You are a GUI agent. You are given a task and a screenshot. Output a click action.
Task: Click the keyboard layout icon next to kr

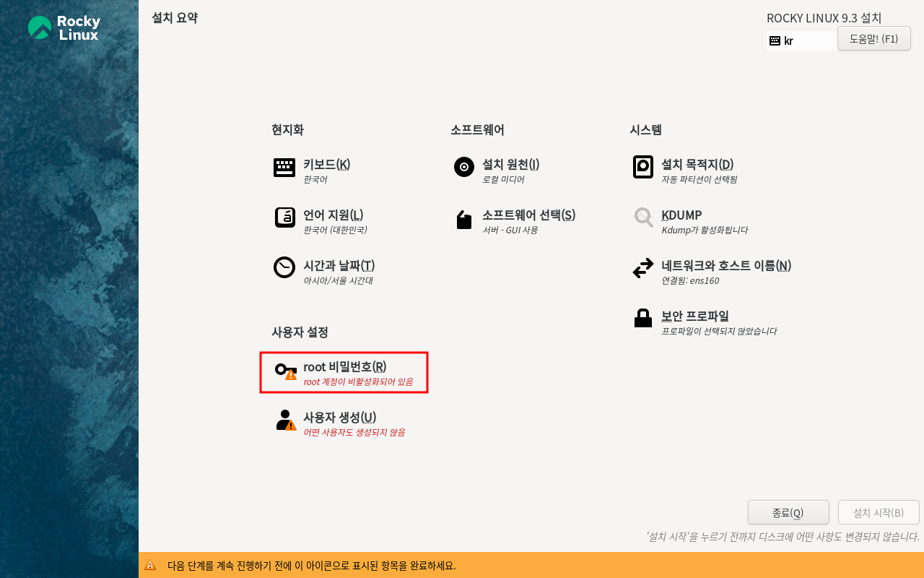point(775,41)
